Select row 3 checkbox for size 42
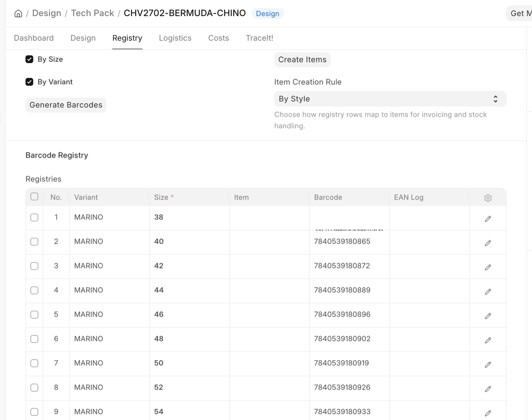Screen dimensions: 532x420 click(34, 266)
